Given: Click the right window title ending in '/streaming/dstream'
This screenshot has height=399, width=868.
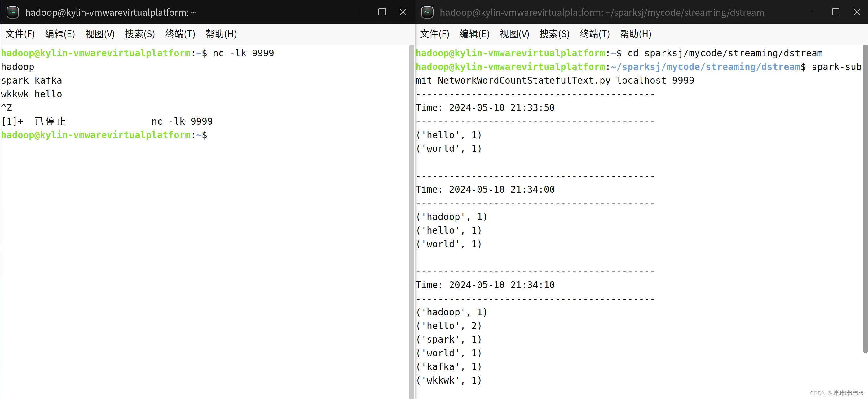Looking at the screenshot, I should pos(602,12).
